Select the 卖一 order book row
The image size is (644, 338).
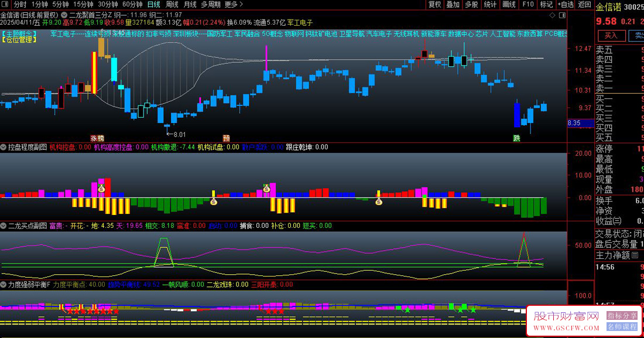(x=620, y=88)
